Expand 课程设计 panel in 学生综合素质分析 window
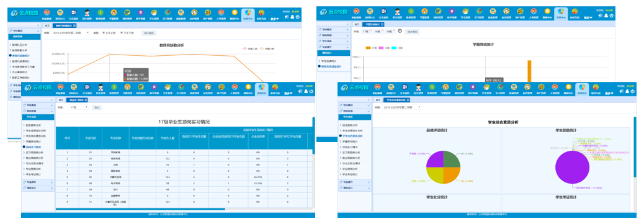The width and height of the screenshot is (644, 224). (355, 188)
